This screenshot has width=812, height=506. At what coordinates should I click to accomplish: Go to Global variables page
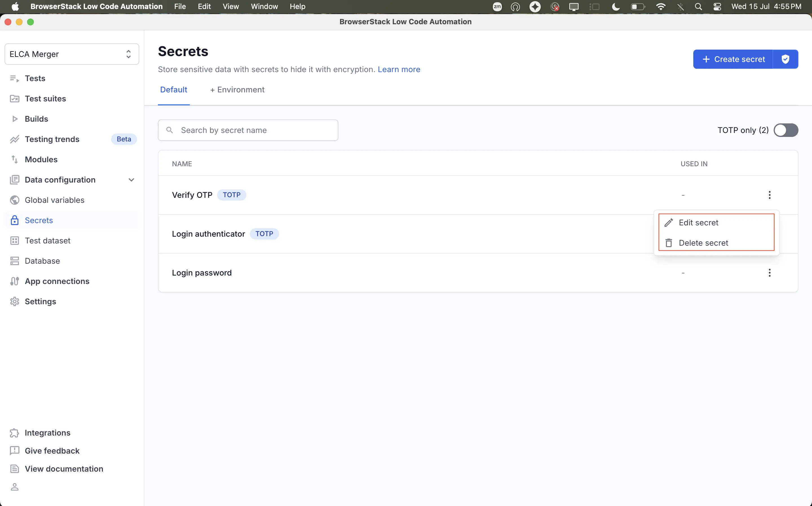coord(55,200)
